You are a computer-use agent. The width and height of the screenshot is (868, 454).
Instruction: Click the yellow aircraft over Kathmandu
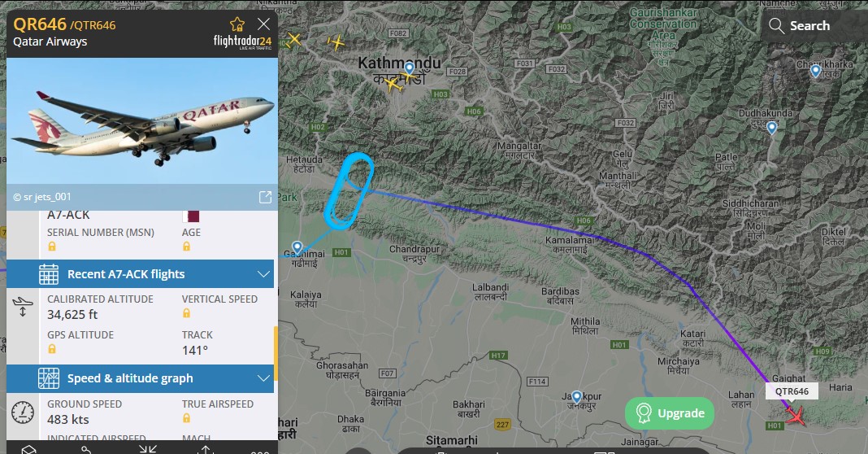pyautogui.click(x=393, y=85)
